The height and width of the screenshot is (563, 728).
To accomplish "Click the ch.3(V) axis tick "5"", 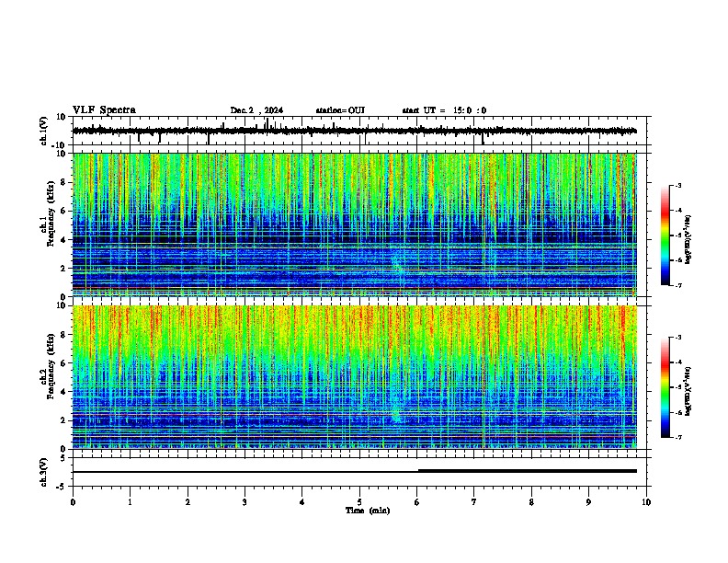I will point(64,457).
